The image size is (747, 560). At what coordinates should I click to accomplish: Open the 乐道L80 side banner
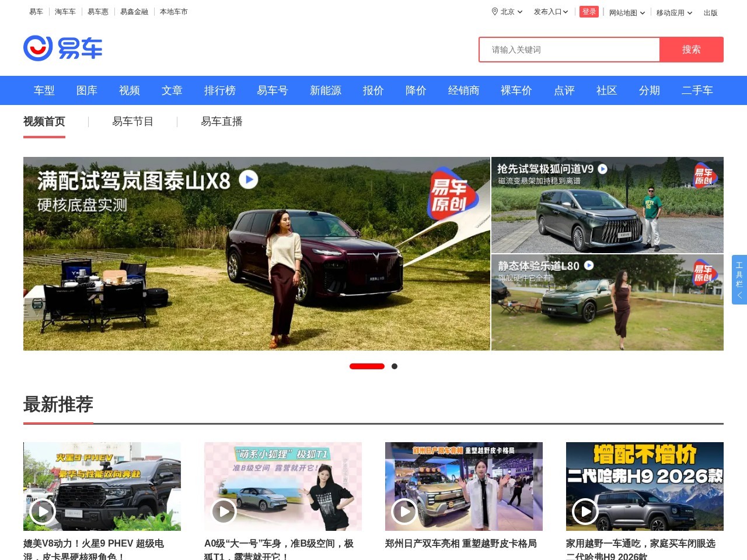coord(608,302)
